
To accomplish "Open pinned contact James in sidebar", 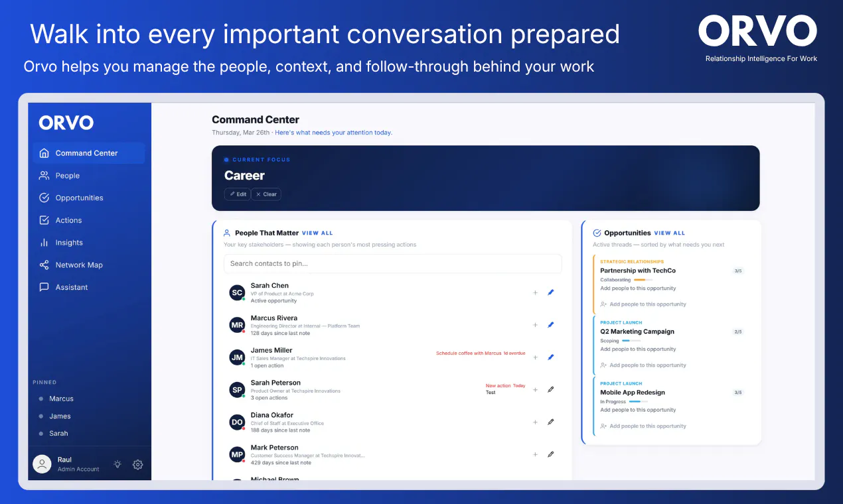I will 60,416.
